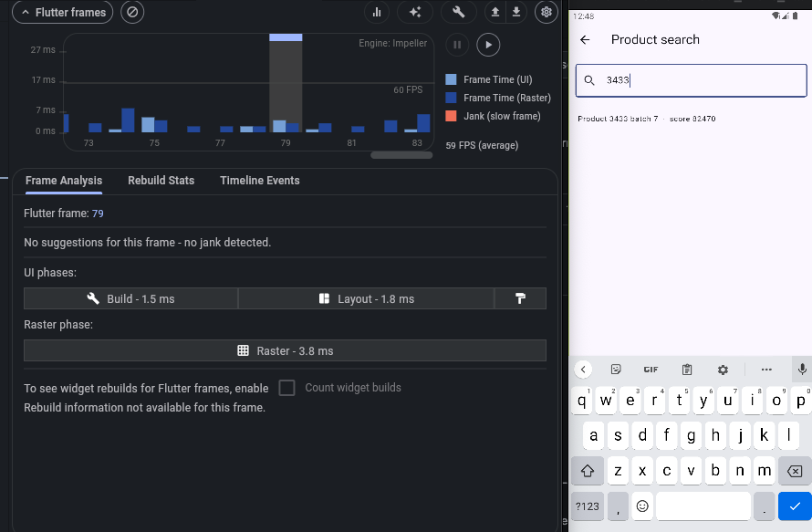This screenshot has height=532, width=812.
Task: Tap the keyboard microphone icon
Action: pos(802,370)
